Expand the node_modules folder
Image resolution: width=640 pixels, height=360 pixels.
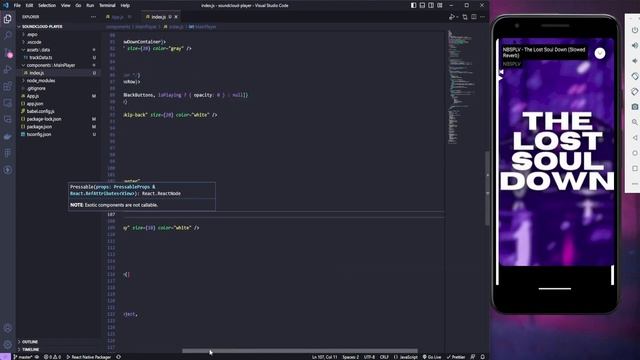point(41,81)
